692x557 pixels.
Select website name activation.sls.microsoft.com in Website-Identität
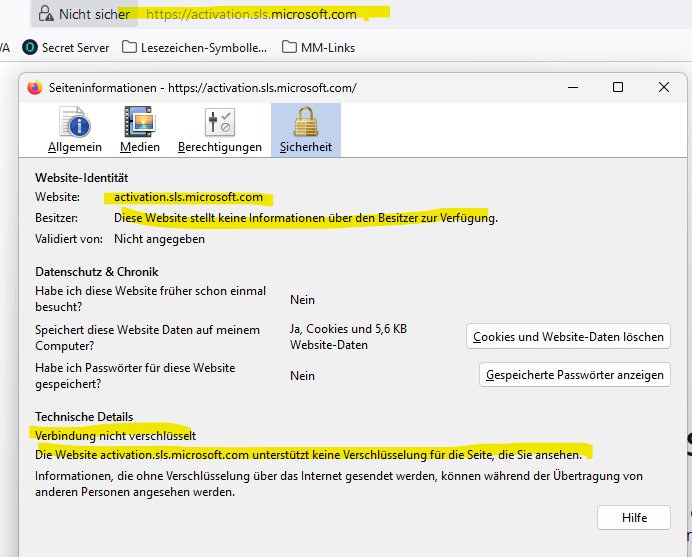pos(188,197)
